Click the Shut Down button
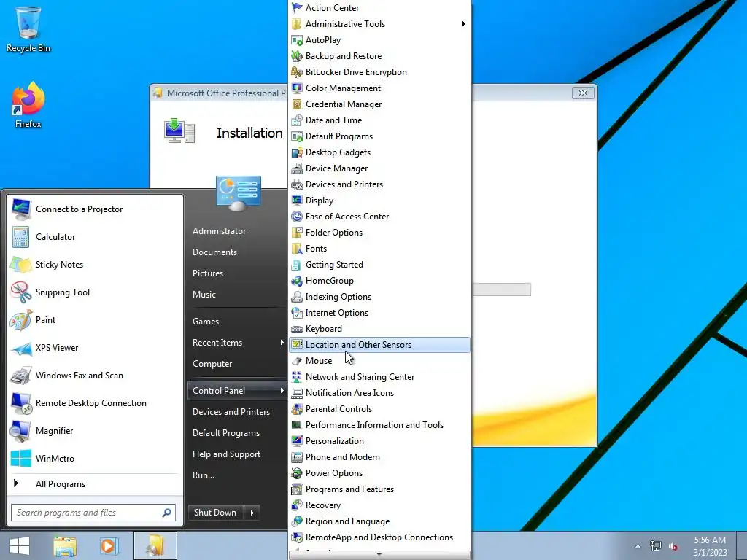Image resolution: width=747 pixels, height=560 pixels. pos(215,513)
